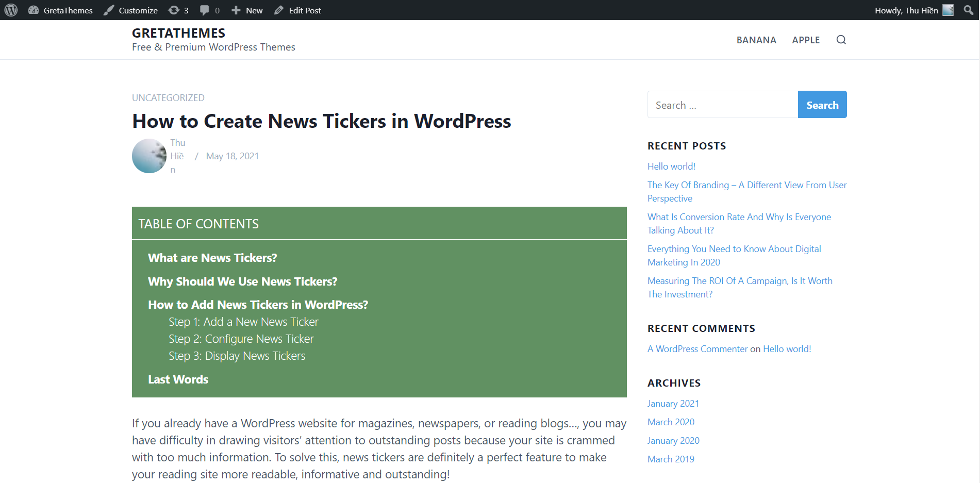
Task: Open Hello world! link in Recent Comments
Action: (787, 349)
